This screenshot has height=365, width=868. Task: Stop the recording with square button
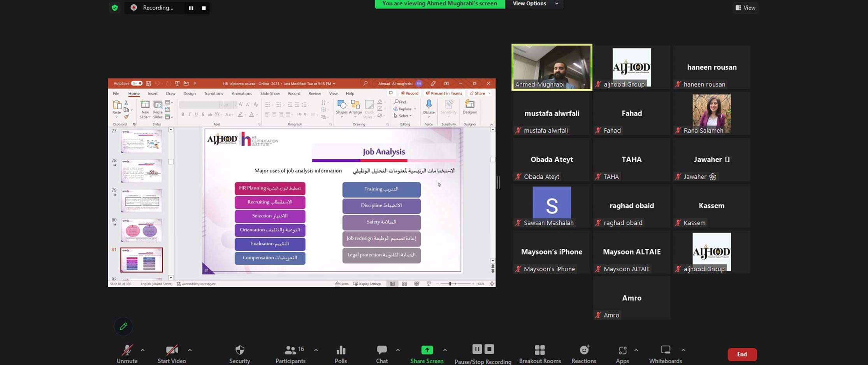pyautogui.click(x=204, y=8)
